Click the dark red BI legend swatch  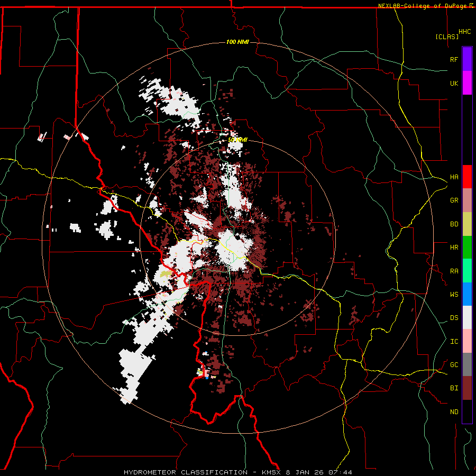pyautogui.click(x=467, y=388)
